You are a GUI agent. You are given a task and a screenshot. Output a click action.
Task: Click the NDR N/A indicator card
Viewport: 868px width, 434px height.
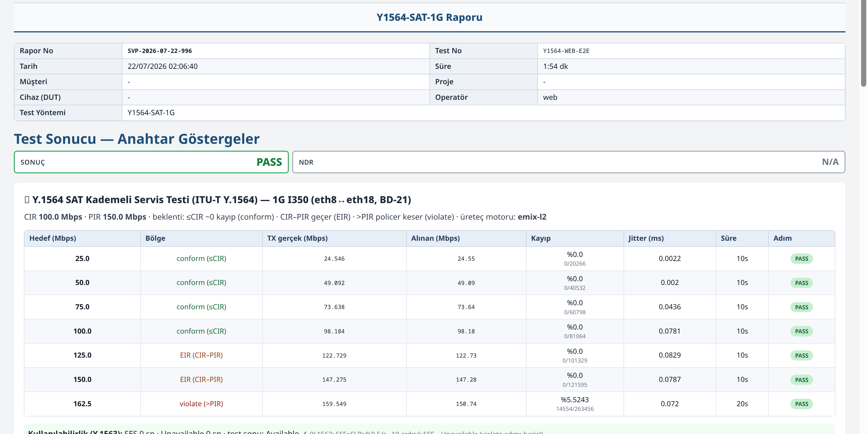pyautogui.click(x=569, y=162)
